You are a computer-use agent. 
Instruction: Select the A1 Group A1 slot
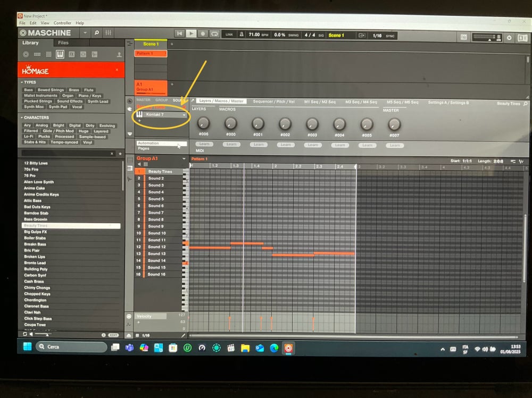click(151, 87)
